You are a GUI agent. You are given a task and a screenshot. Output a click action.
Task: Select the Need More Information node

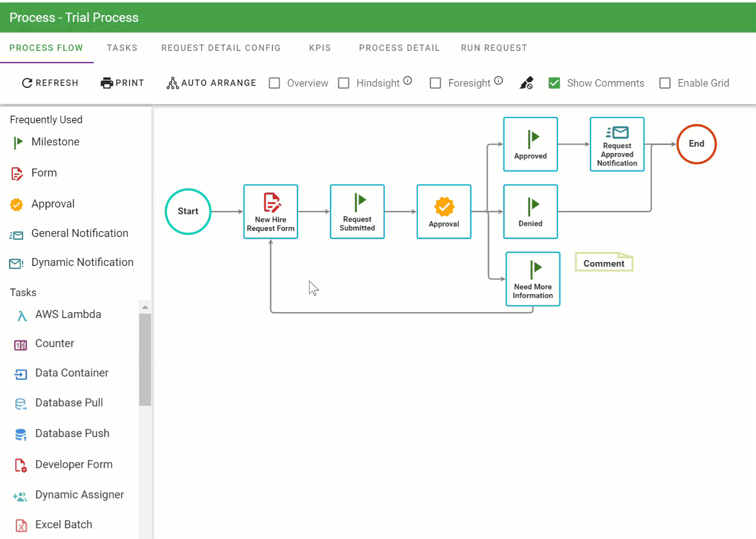pos(533,279)
